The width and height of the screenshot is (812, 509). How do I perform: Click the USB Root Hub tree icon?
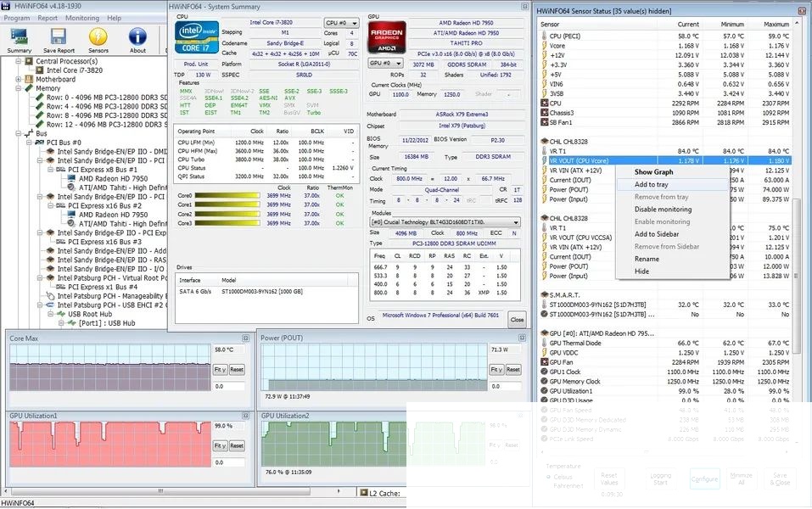[61, 314]
